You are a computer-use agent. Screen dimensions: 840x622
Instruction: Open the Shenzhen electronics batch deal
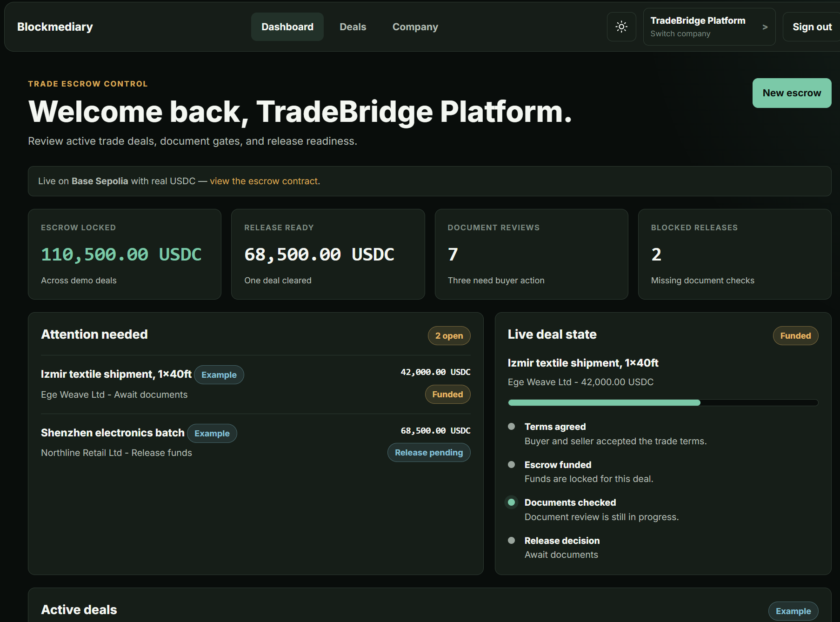(256, 443)
